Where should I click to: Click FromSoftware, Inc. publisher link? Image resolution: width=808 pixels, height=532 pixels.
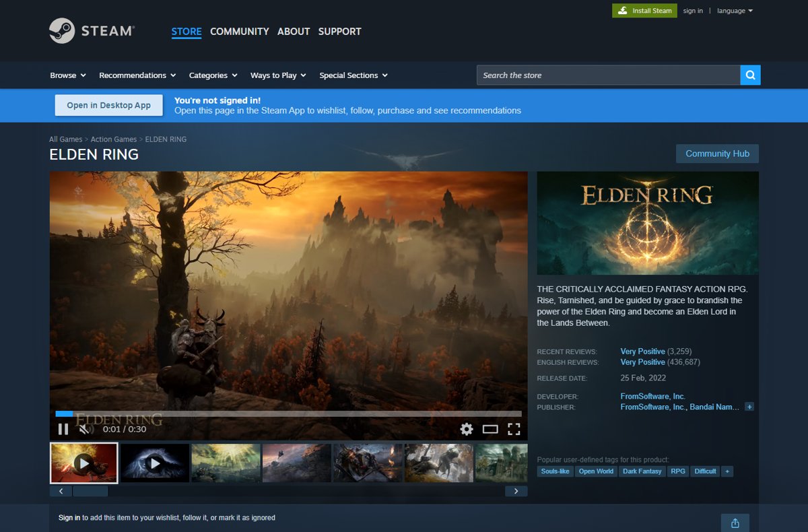click(x=652, y=407)
